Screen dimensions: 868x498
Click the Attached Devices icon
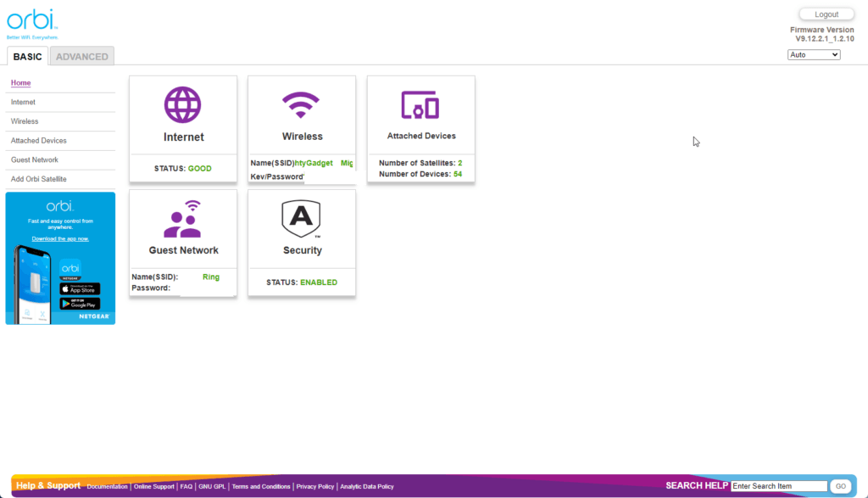pyautogui.click(x=420, y=105)
